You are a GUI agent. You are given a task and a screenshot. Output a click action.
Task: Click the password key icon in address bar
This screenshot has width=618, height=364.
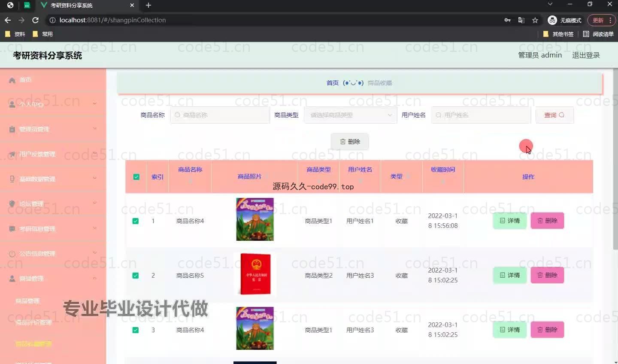point(507,20)
